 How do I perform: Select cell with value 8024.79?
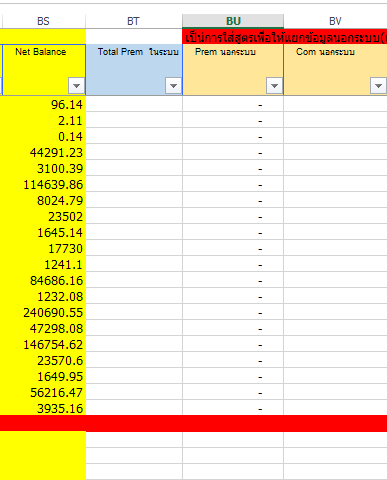44,201
